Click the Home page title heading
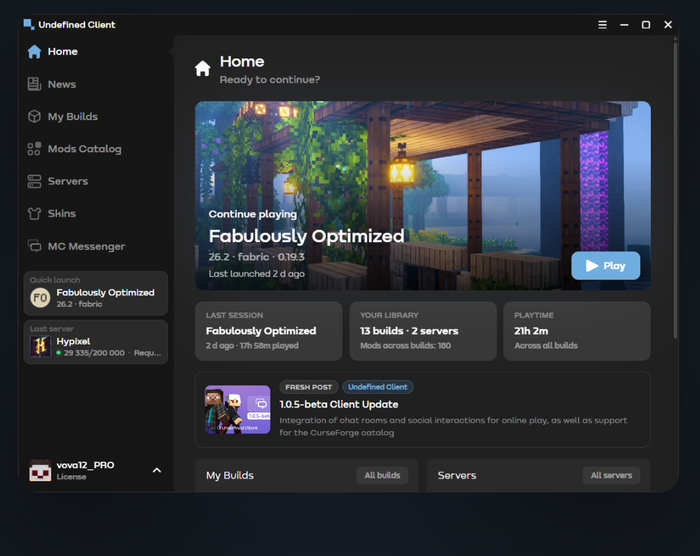Viewport: 700px width, 556px height. (x=242, y=62)
